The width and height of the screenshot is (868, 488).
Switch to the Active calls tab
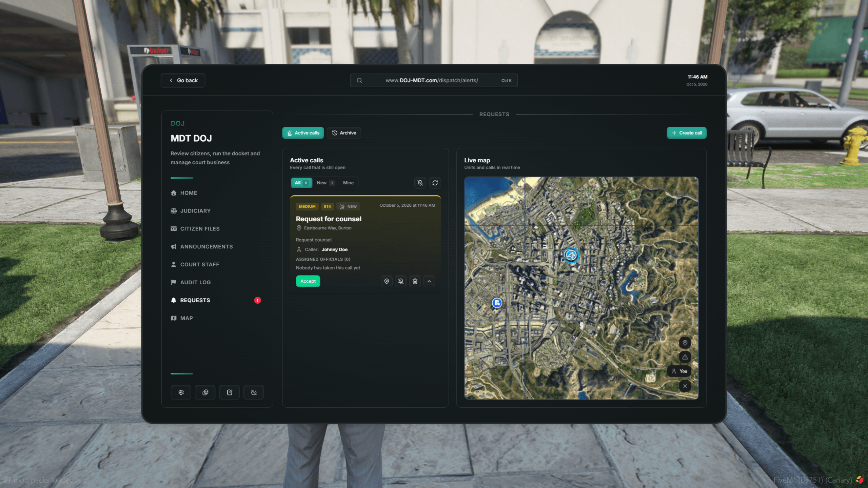coord(303,133)
